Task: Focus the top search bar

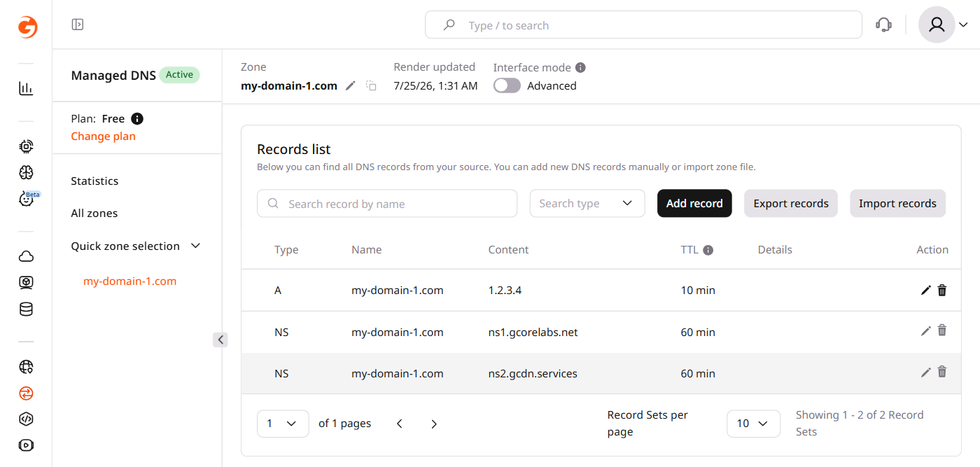Action: pos(643,25)
